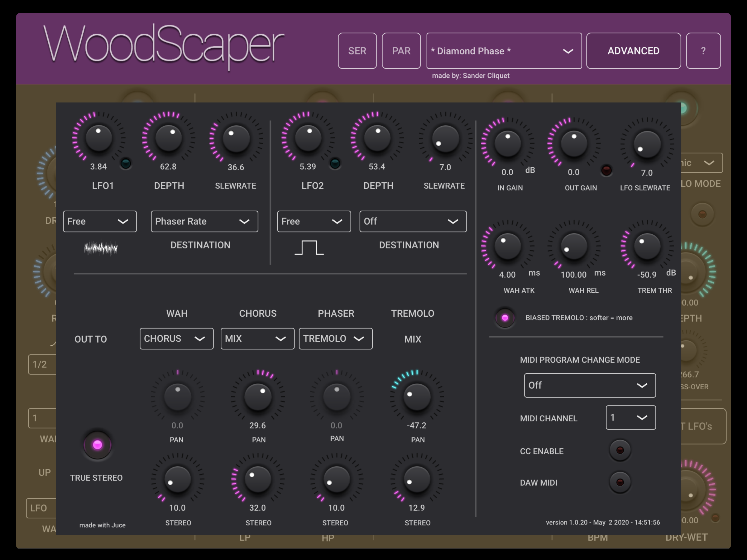The height and width of the screenshot is (560, 747).
Task: Open the MIDI PROGRAM CHANGE MODE dropdown
Action: coord(590,385)
